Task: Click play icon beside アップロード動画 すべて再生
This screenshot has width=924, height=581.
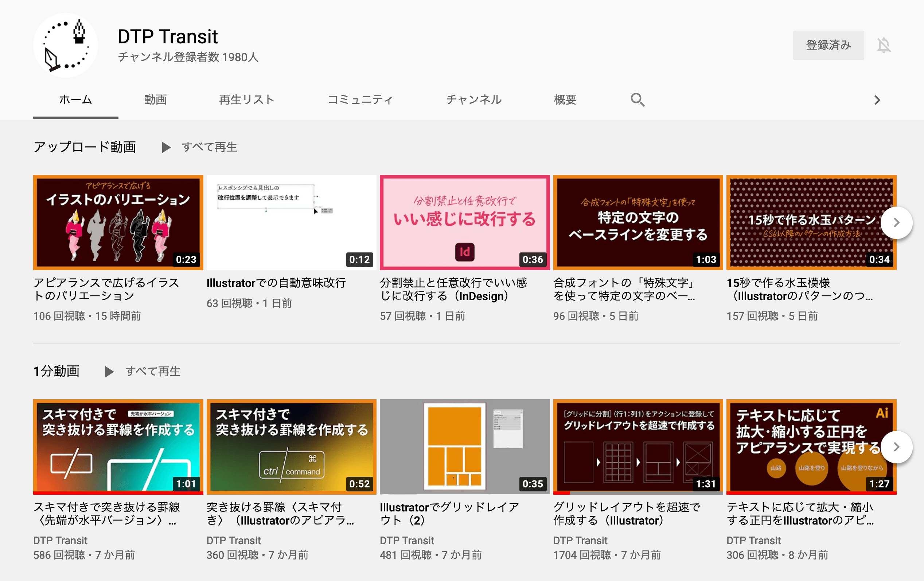Action: tap(166, 147)
